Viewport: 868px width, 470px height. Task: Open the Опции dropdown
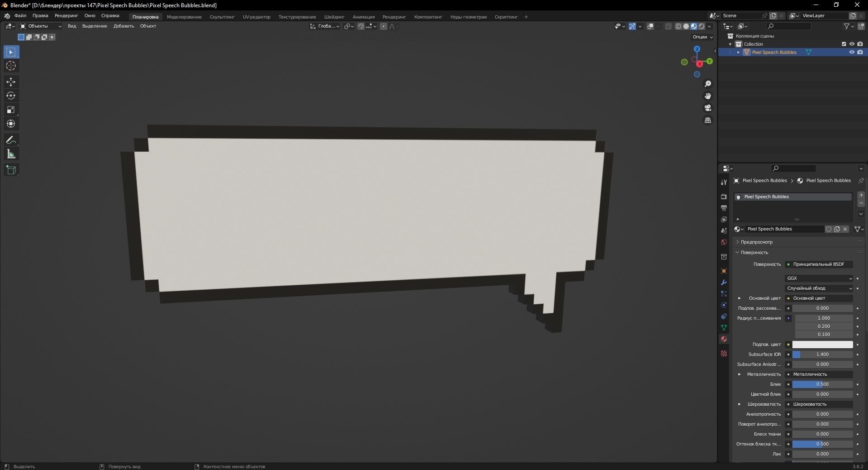point(702,37)
